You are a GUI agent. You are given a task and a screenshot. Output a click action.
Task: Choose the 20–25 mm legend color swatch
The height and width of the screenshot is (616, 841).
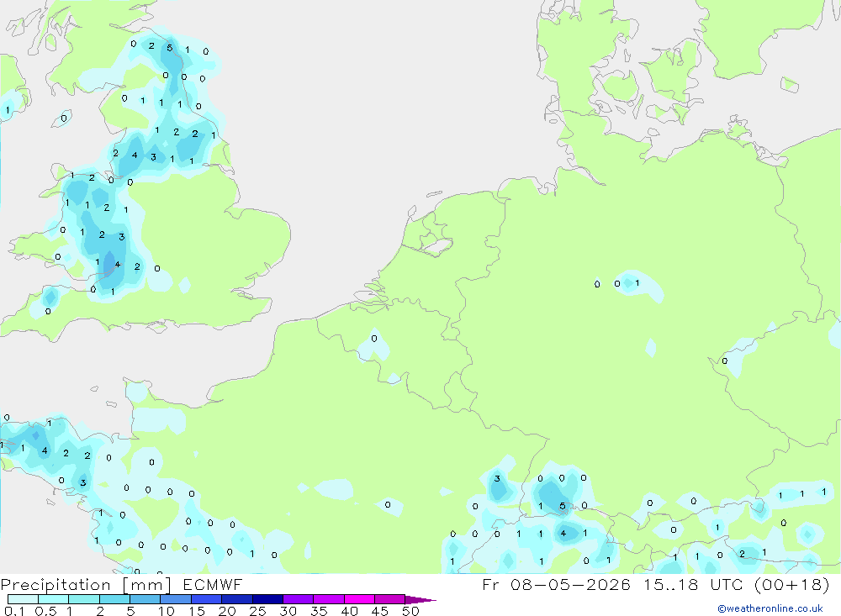pyautogui.click(x=236, y=599)
